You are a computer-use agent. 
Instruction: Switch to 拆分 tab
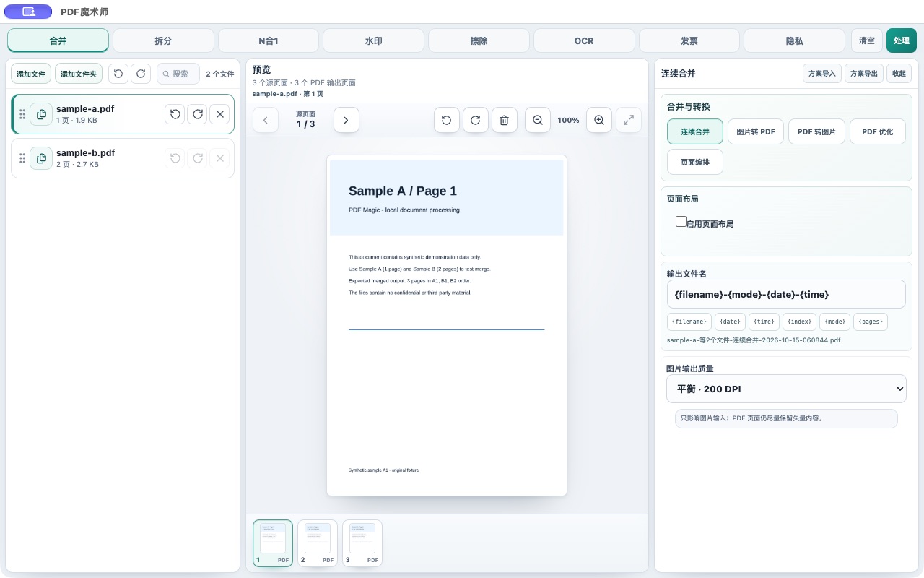[163, 40]
